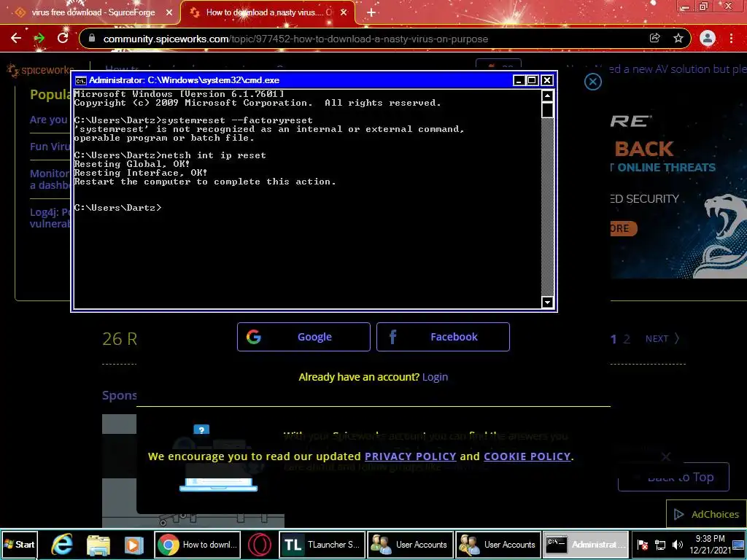The width and height of the screenshot is (747, 560).
Task: Bookmark this page with the star icon
Action: click(678, 38)
